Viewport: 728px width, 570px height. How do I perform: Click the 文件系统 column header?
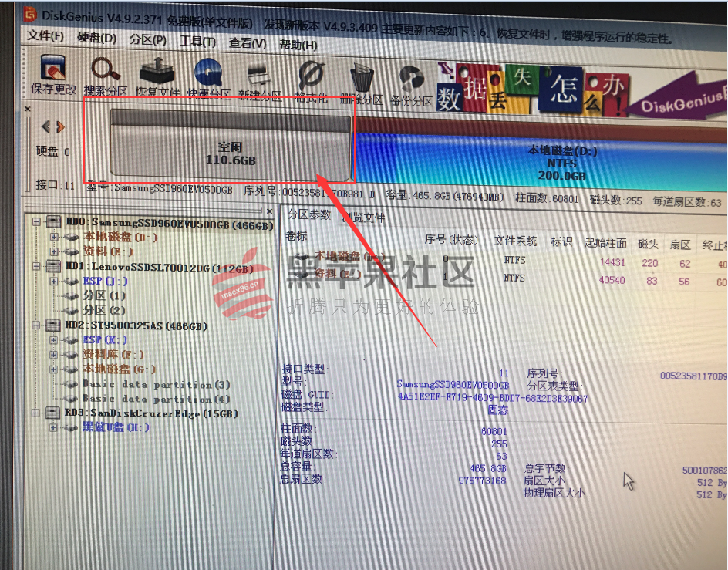point(515,241)
